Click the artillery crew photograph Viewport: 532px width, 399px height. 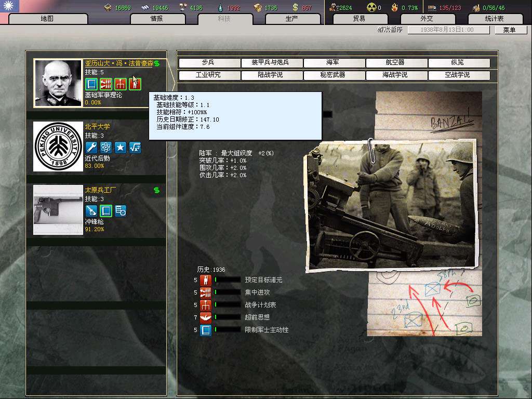click(392, 206)
